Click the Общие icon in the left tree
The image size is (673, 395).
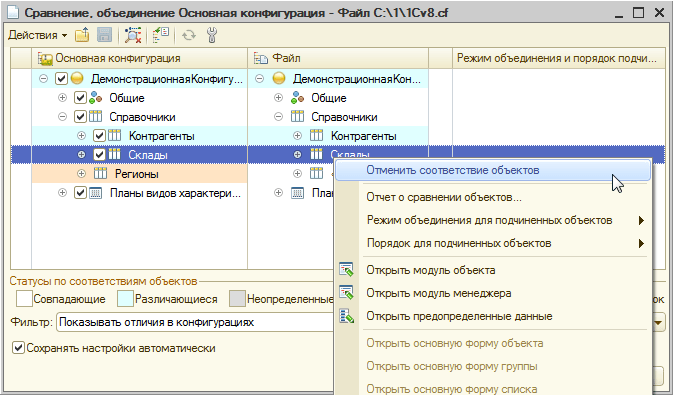point(95,98)
